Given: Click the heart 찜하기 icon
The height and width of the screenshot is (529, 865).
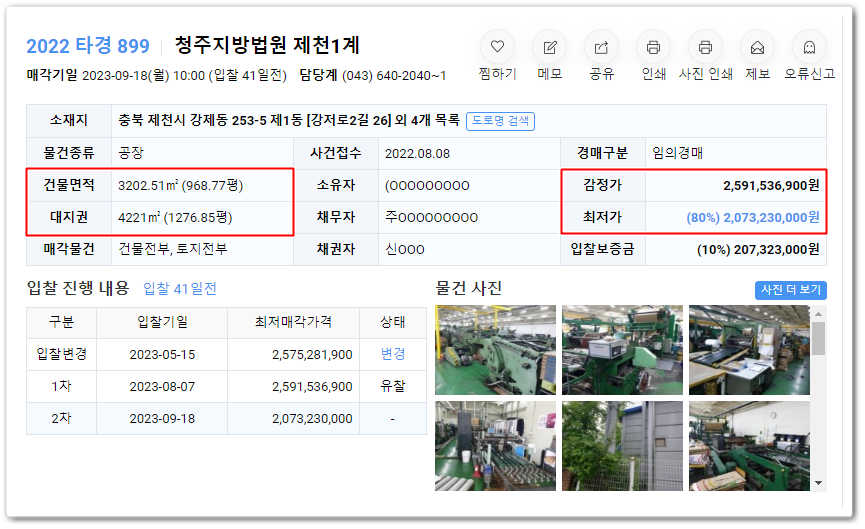Looking at the screenshot, I should [x=497, y=47].
